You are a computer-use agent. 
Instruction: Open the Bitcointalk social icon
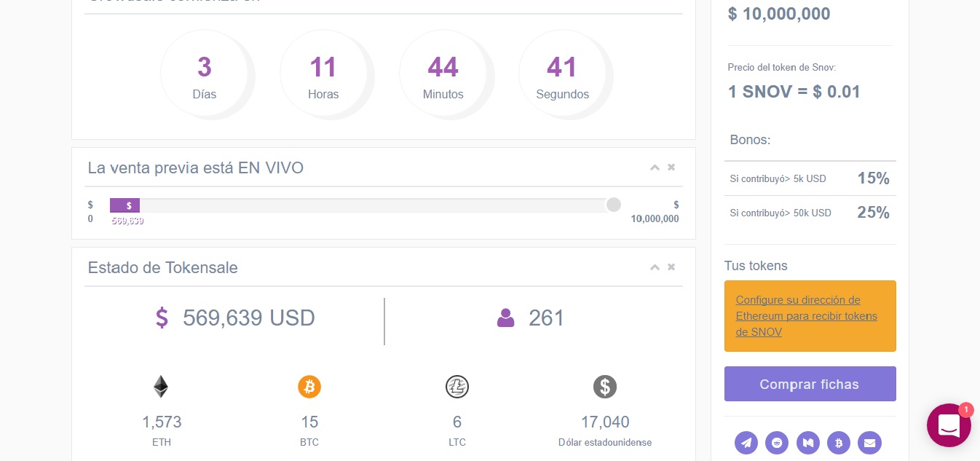pos(839,442)
